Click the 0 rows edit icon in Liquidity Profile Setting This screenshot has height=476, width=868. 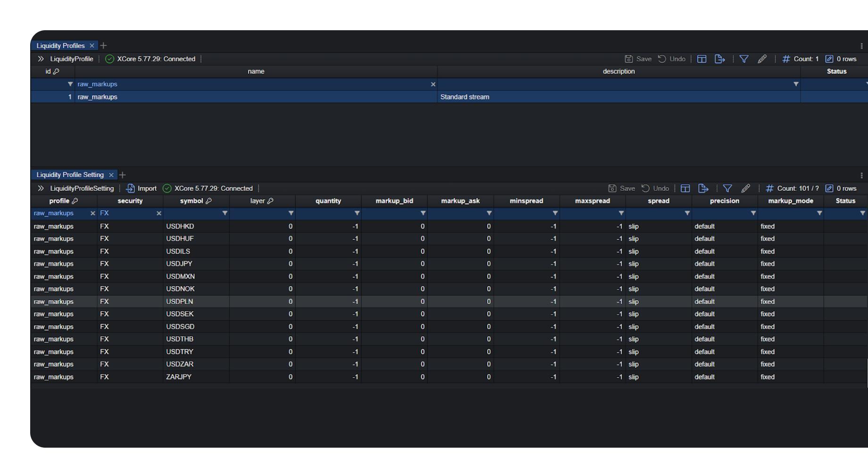point(829,188)
